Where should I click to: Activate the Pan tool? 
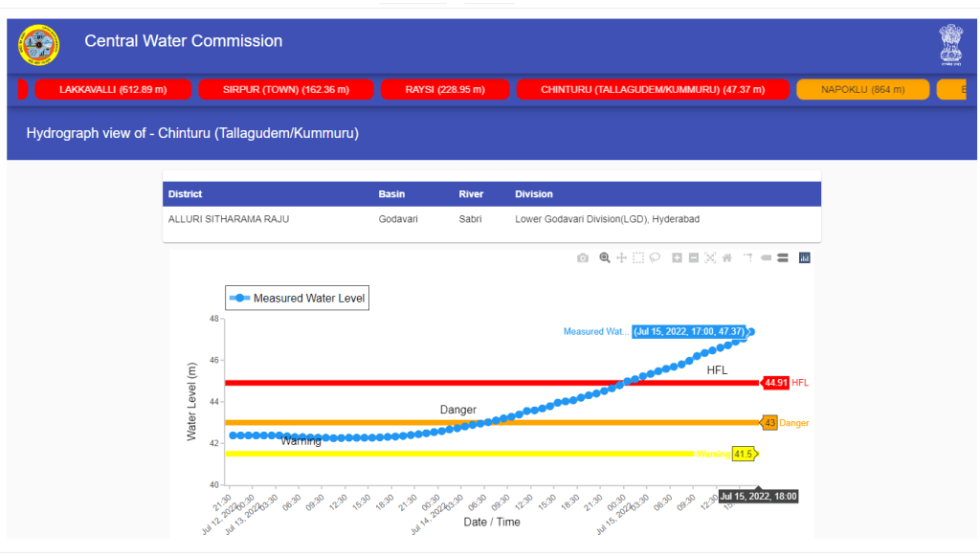tap(621, 257)
